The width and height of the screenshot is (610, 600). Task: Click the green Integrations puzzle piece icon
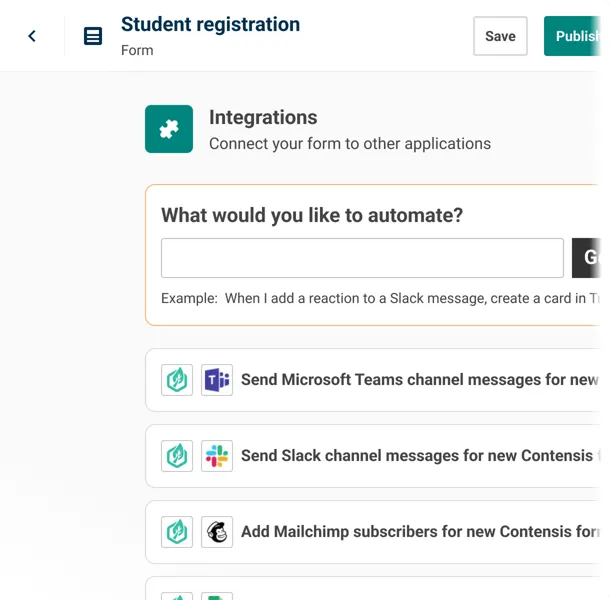tap(169, 129)
